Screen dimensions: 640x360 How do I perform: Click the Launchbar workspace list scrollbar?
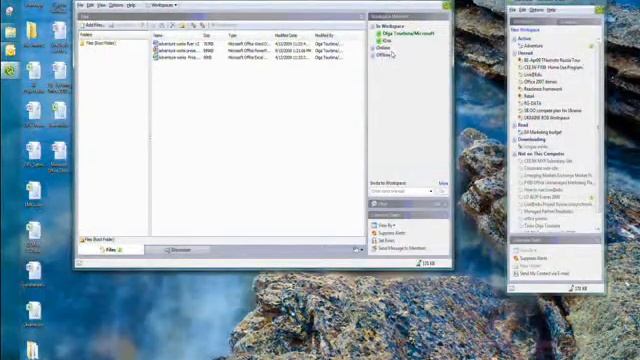tap(598, 134)
